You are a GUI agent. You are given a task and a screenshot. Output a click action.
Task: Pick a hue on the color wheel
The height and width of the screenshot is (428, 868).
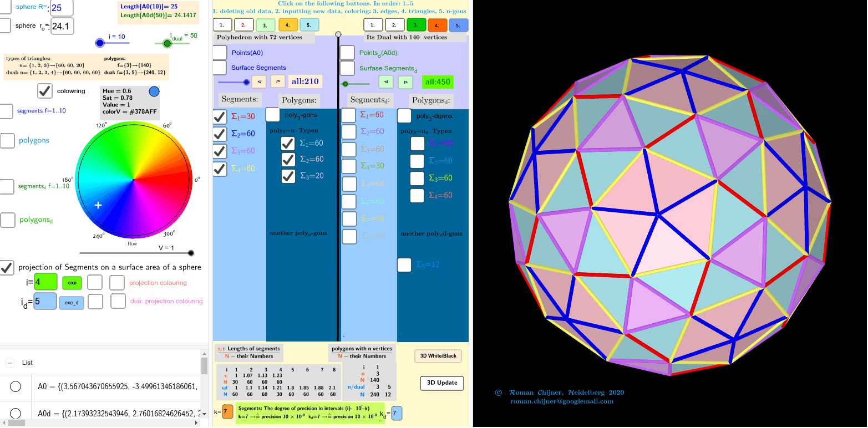click(134, 180)
